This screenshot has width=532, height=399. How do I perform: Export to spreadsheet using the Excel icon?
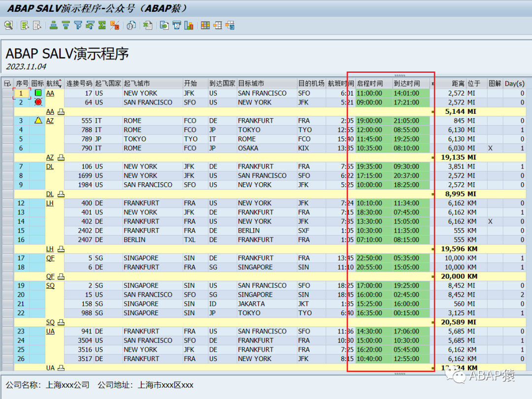pos(148,25)
